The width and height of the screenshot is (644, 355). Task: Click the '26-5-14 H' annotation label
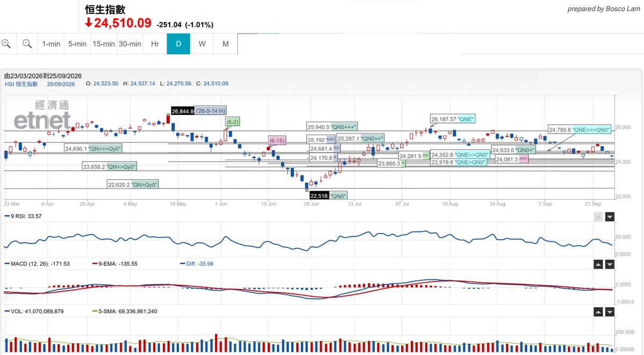pos(211,111)
